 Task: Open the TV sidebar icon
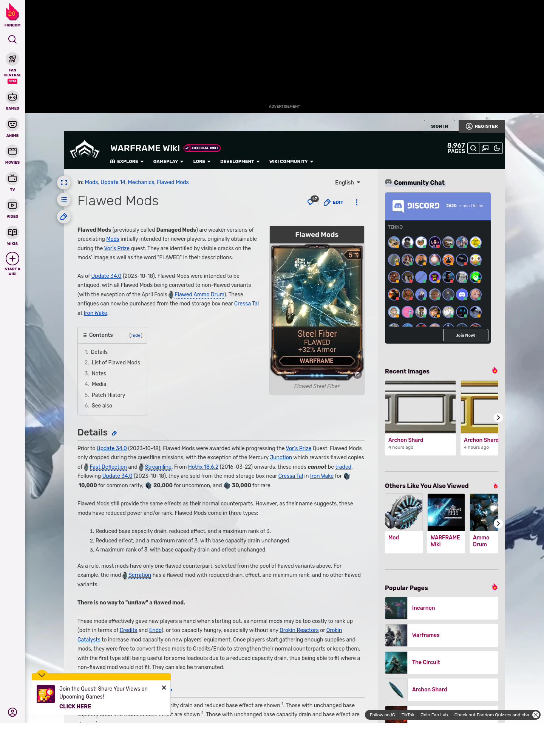[12, 178]
